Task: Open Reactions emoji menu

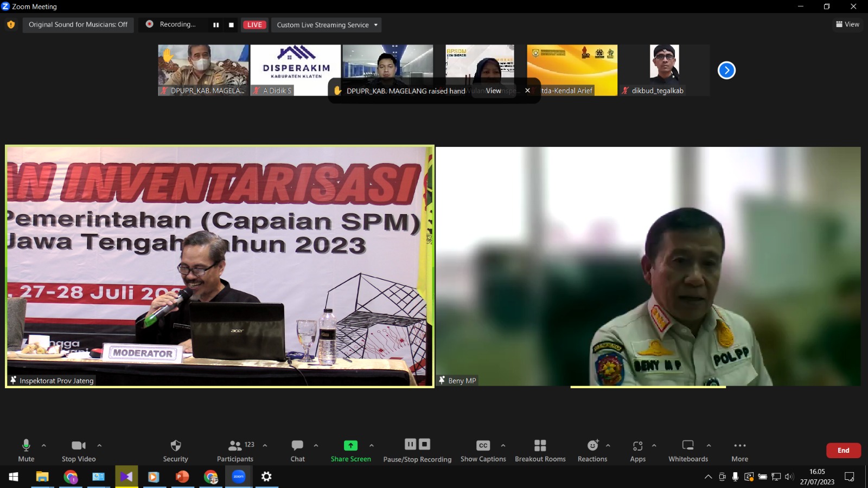Action: pos(592,451)
